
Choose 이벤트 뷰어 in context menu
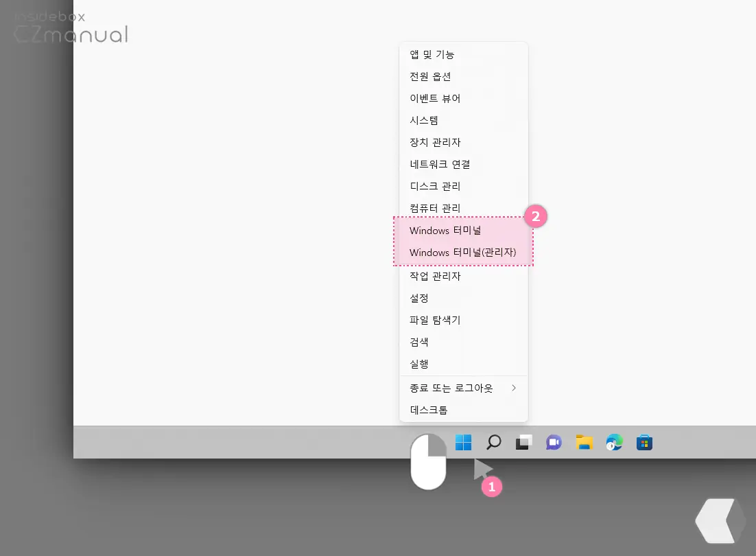464,98
